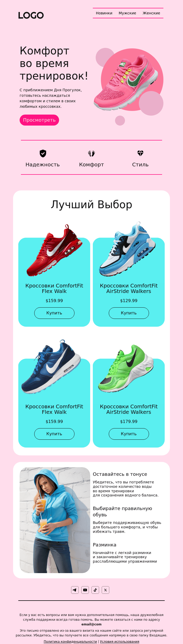The width and height of the screenshot is (183, 644).
Task: Select the Женские menu item
Action: [x=151, y=13]
